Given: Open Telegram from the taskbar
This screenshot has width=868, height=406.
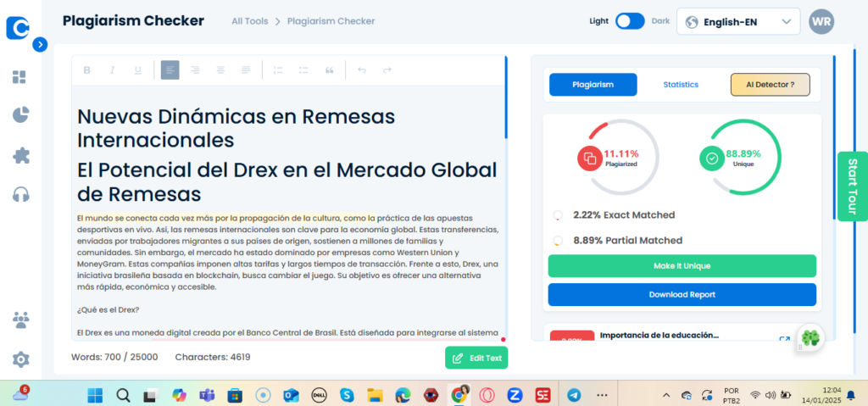Looking at the screenshot, I should tap(574, 395).
